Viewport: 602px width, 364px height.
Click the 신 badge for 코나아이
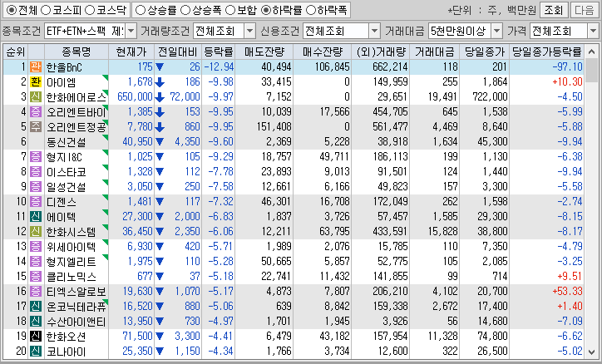point(36,352)
